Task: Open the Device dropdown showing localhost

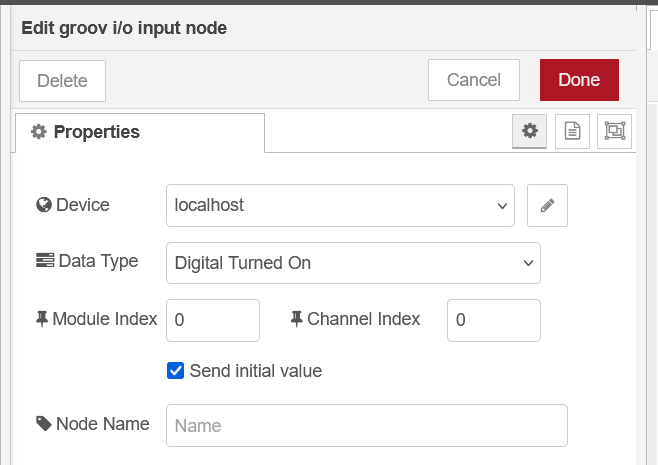Action: [x=340, y=206]
